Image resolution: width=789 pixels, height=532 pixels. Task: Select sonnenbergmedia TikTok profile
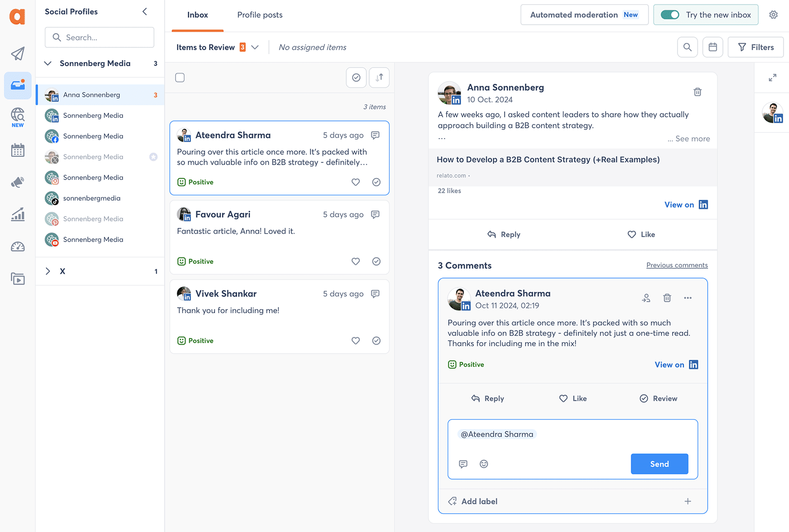(x=100, y=198)
